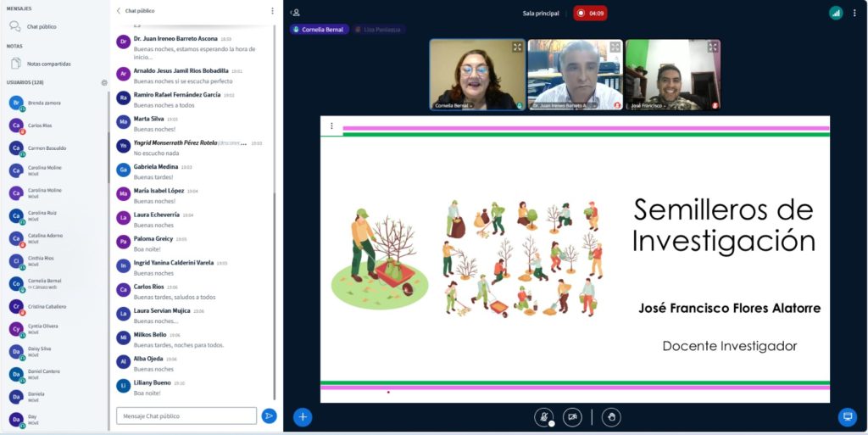
Task: Open user list settings gear
Action: tap(104, 82)
